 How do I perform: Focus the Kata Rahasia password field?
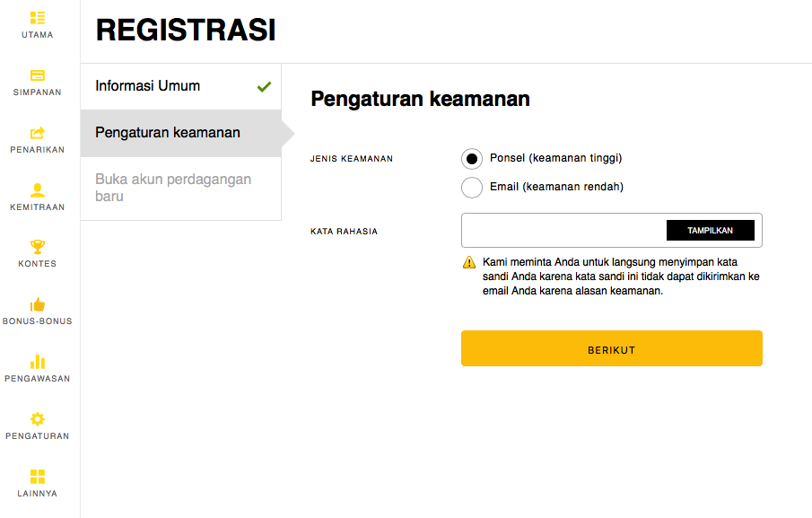pyautogui.click(x=563, y=231)
